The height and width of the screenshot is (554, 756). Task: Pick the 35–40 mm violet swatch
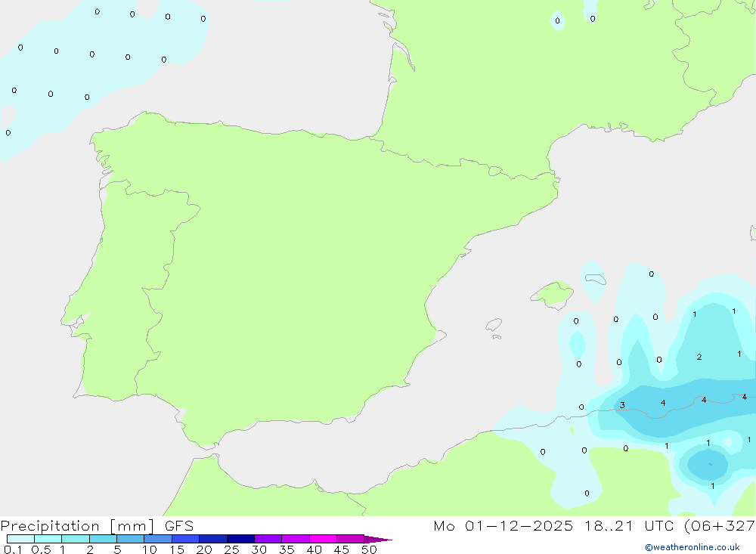coord(296,539)
